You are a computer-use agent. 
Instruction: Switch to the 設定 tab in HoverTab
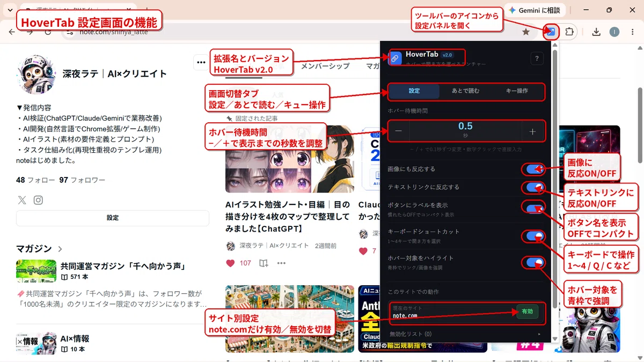click(414, 91)
